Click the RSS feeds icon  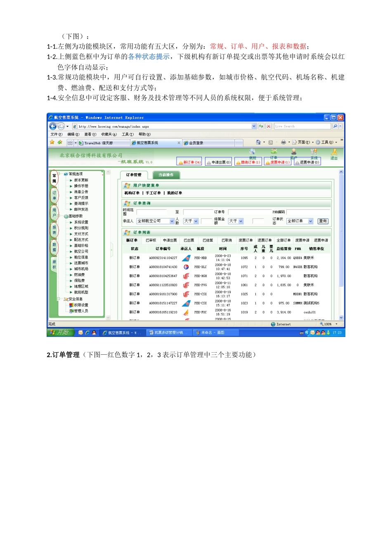click(x=271, y=142)
